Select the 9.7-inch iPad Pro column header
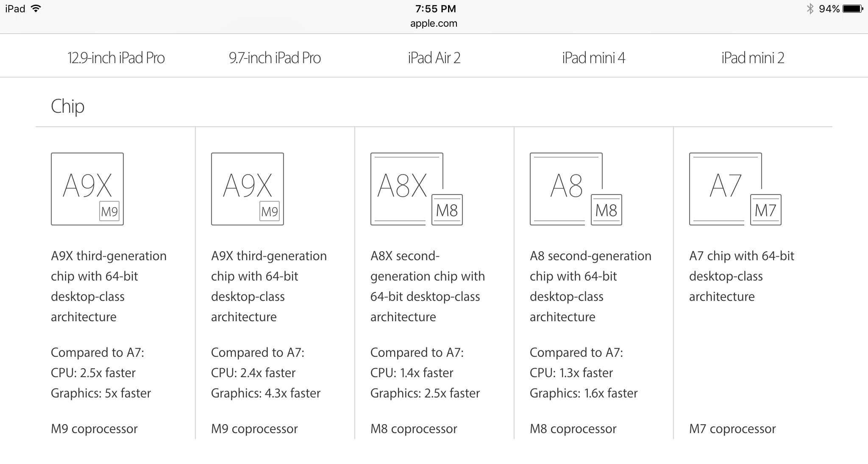This screenshot has height=464, width=868. [x=275, y=58]
